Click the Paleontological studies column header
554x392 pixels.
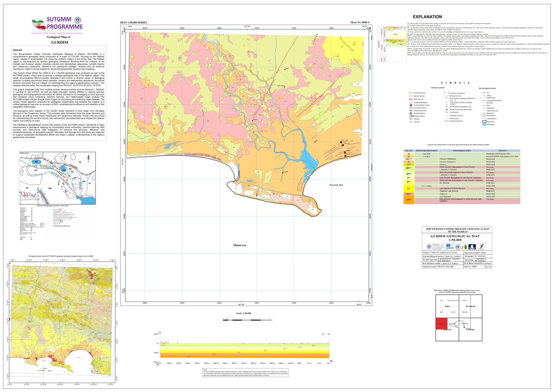point(462,151)
